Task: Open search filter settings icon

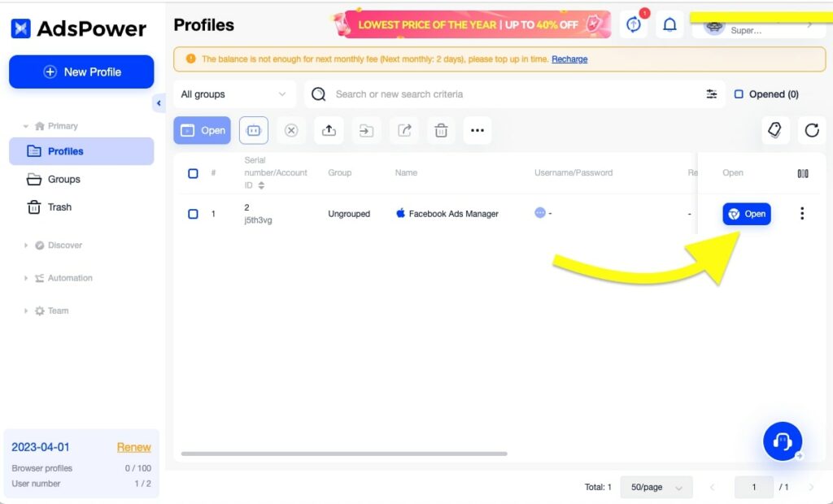Action: [x=711, y=94]
